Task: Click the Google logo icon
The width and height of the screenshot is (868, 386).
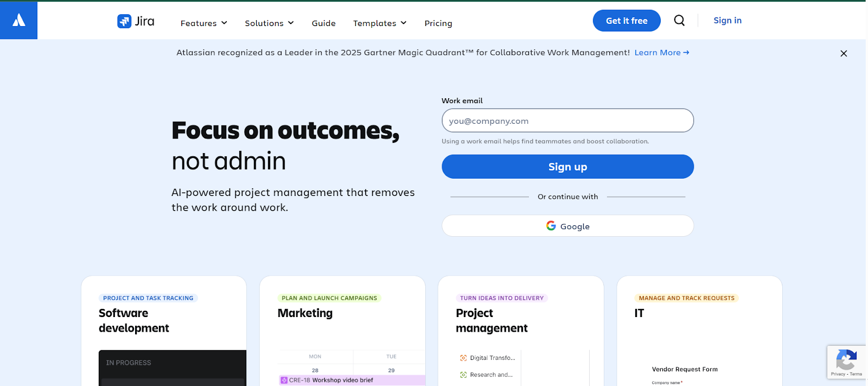Action: [x=551, y=226]
